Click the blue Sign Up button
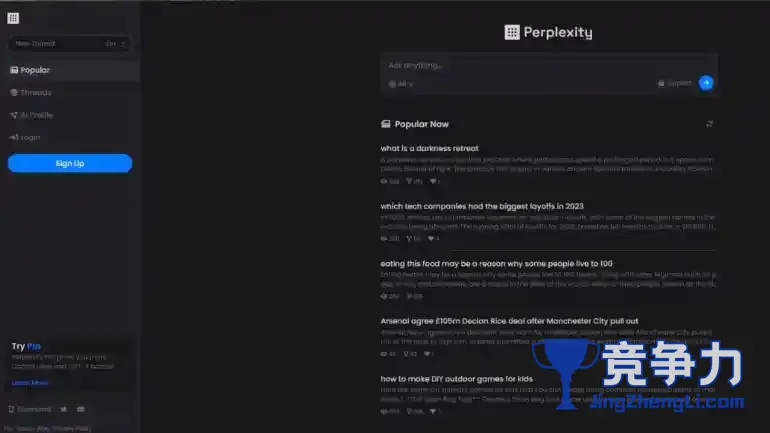The width and height of the screenshot is (770, 433). coord(70,163)
